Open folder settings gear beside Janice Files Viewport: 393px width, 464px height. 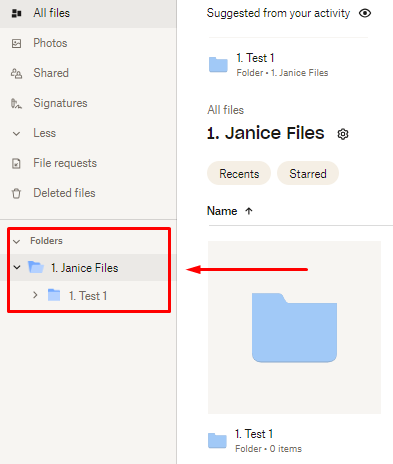click(x=343, y=134)
